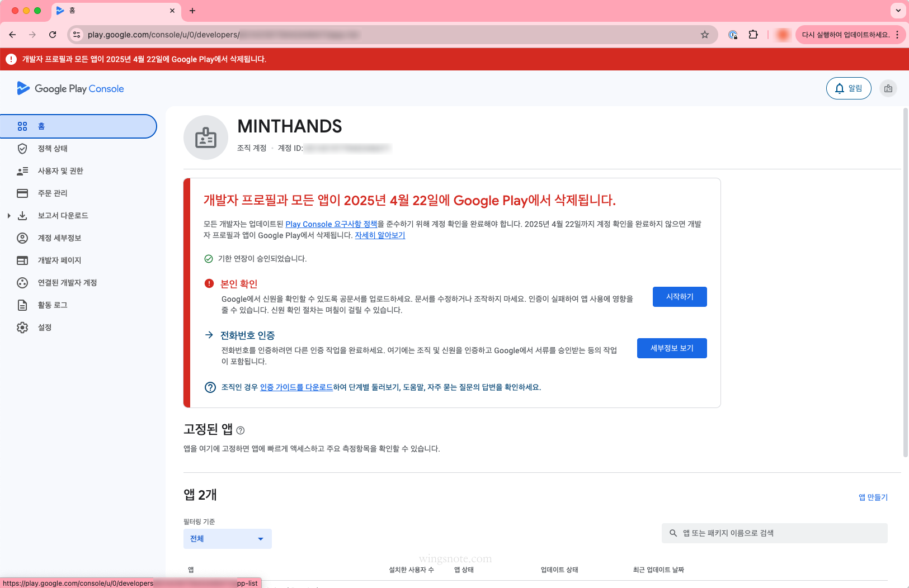This screenshot has width=909, height=588.
Task: Click the help icon next to 고정된 앱
Action: (x=241, y=430)
